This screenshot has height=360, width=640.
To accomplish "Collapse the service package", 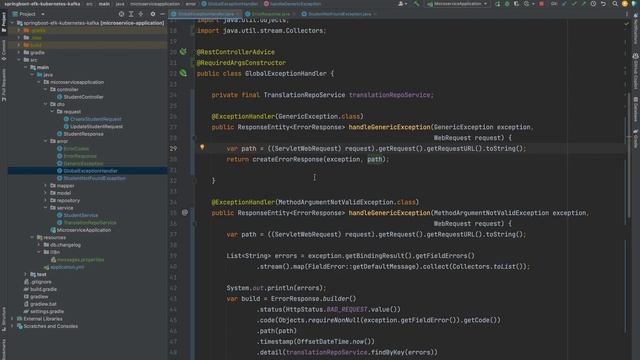I will click(x=45, y=208).
